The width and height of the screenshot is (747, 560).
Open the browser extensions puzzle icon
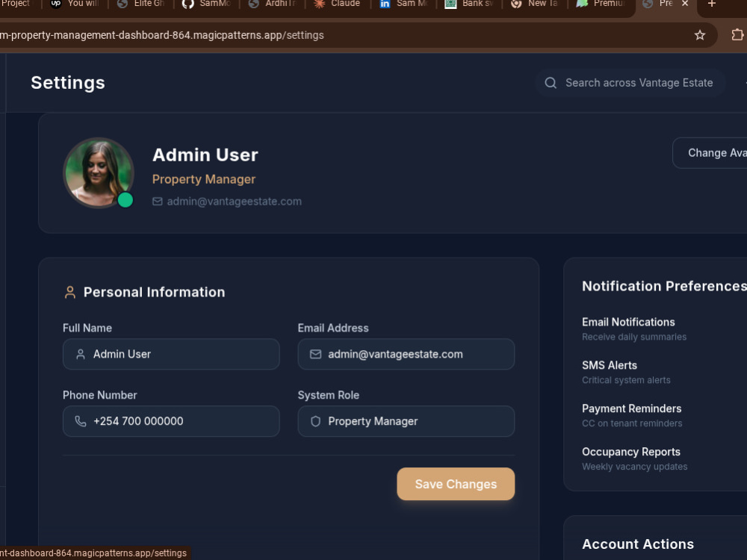click(737, 35)
